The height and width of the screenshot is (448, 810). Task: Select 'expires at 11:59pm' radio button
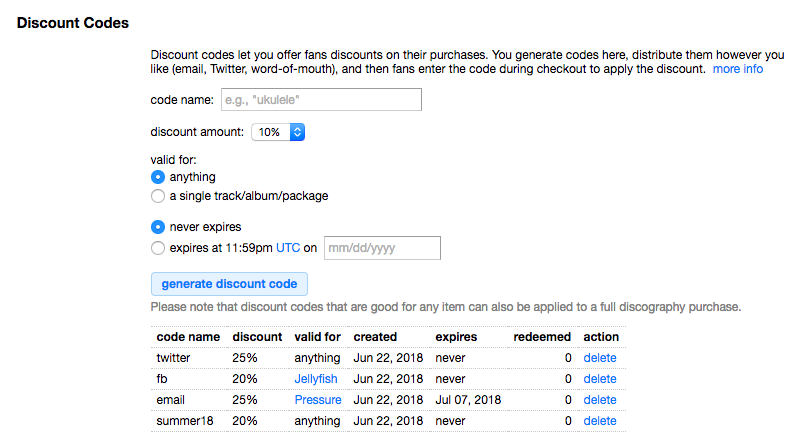(x=157, y=248)
